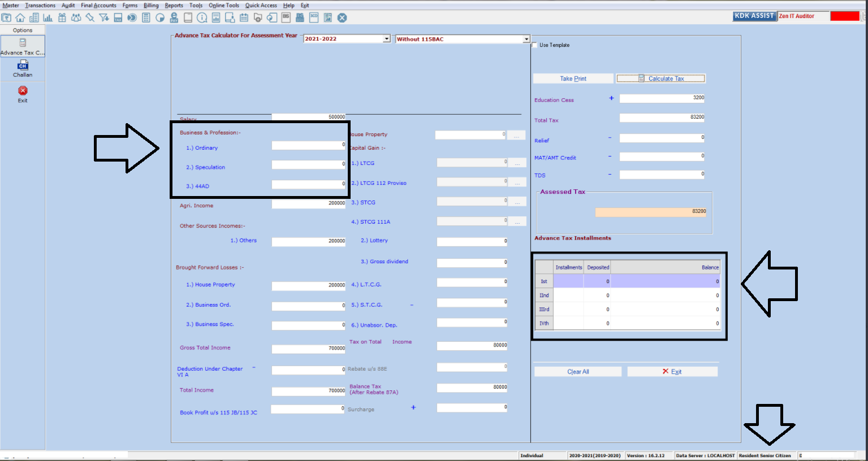The width and height of the screenshot is (868, 461).
Task: Click the document with person toolbar icon
Action: coord(230,18)
